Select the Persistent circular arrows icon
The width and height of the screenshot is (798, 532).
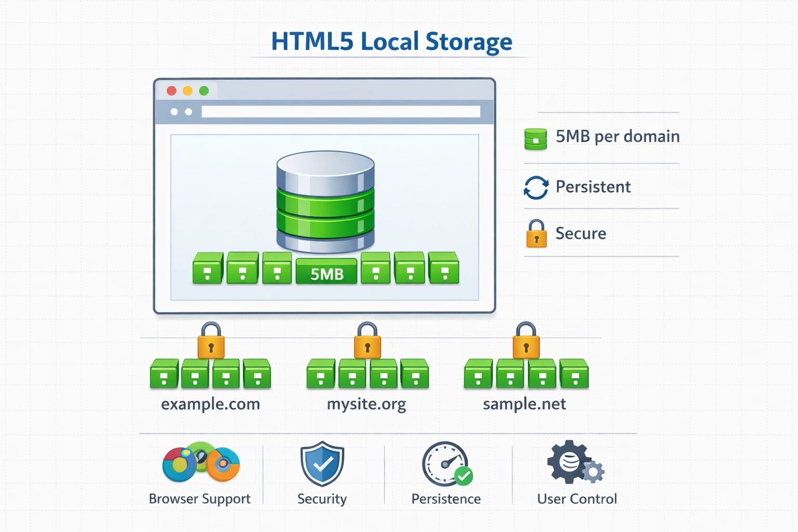pyautogui.click(x=536, y=187)
